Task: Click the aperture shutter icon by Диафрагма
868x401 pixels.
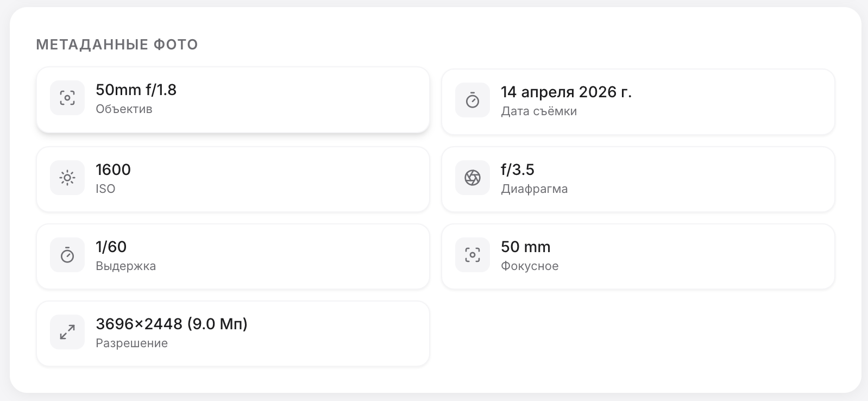Action: tap(473, 178)
